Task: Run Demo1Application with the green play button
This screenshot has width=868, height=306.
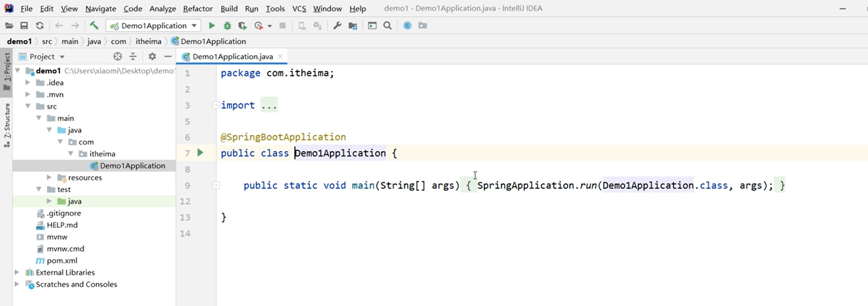Action: (212, 26)
